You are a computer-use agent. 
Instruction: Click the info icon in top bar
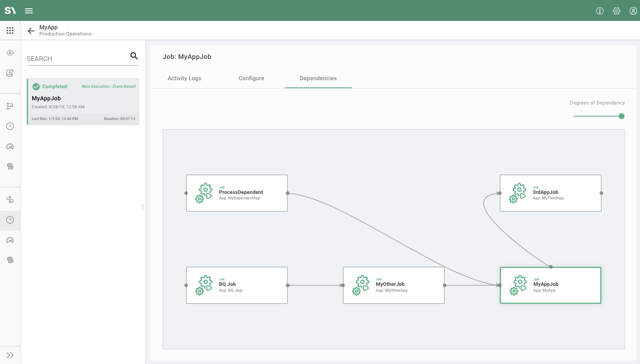click(599, 11)
